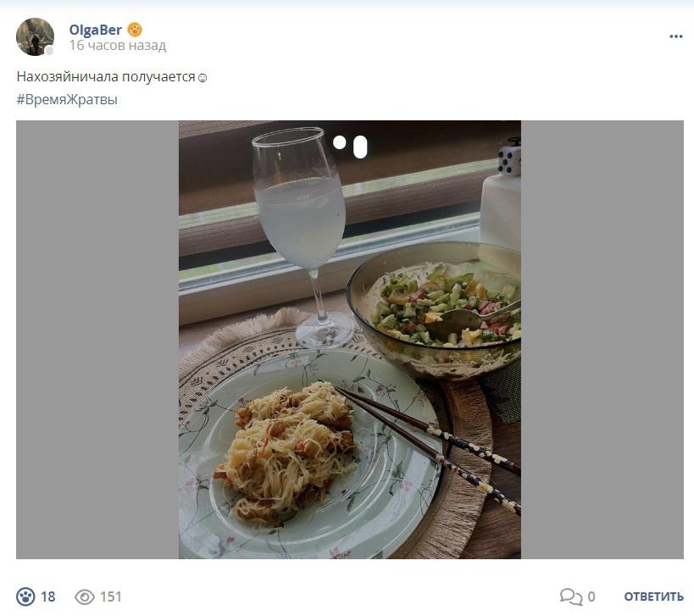Click the smiley emoji in post text
The height and width of the screenshot is (616, 694).
[203, 78]
